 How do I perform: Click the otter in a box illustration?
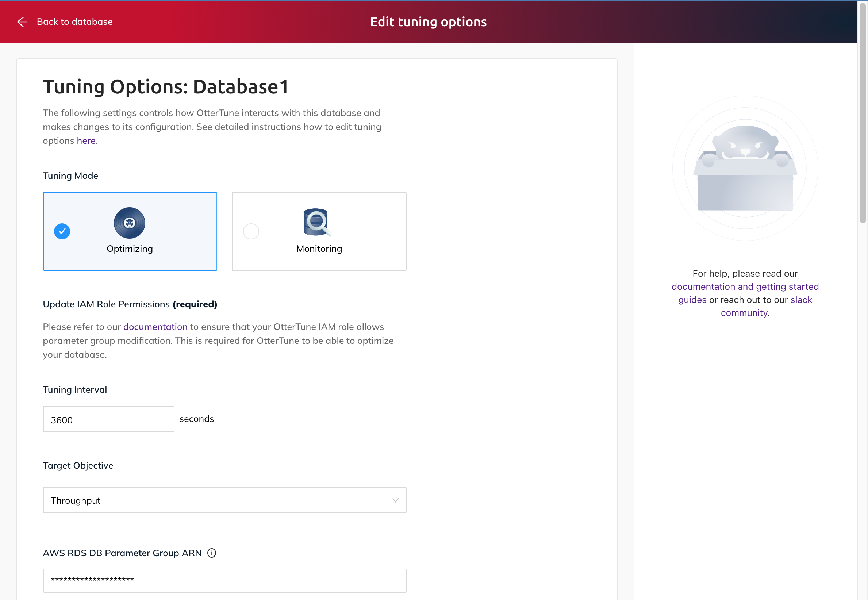745,168
